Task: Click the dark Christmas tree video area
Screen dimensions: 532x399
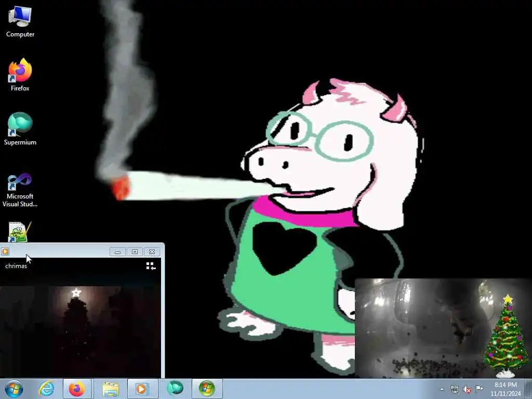Action: [81, 331]
